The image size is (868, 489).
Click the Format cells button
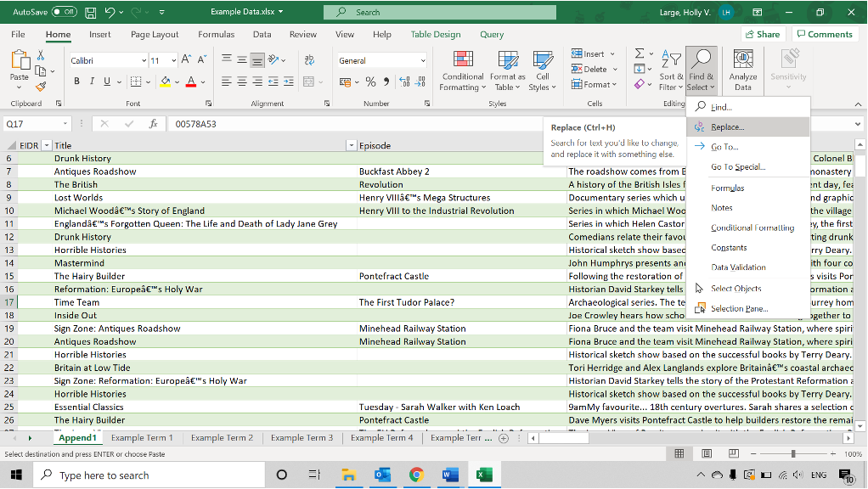click(x=594, y=85)
